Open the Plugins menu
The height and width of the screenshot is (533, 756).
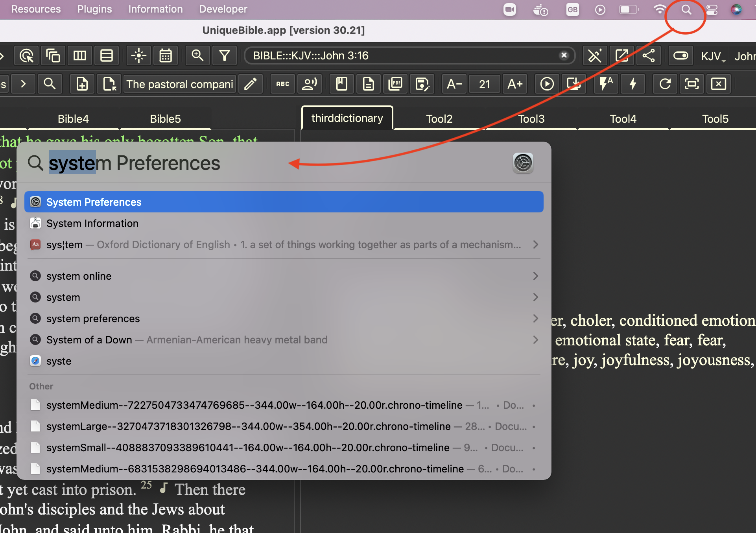(x=94, y=9)
